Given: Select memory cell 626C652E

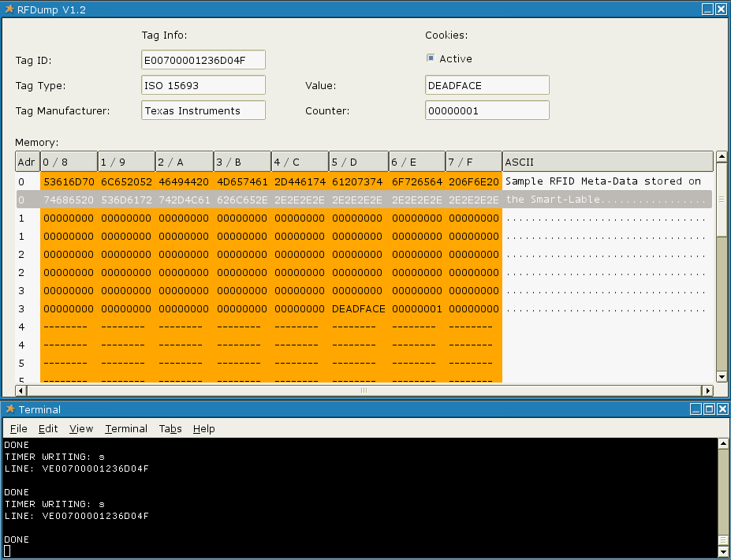Looking at the screenshot, I should pyautogui.click(x=242, y=200).
